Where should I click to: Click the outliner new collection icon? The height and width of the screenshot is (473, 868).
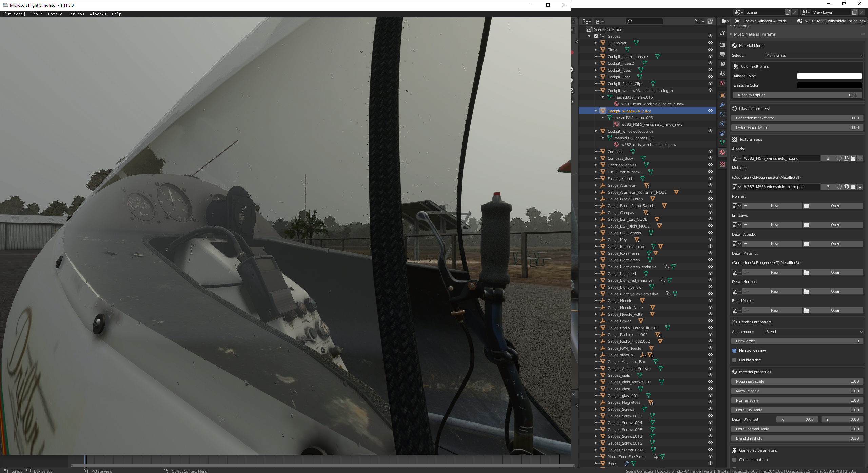tap(710, 21)
